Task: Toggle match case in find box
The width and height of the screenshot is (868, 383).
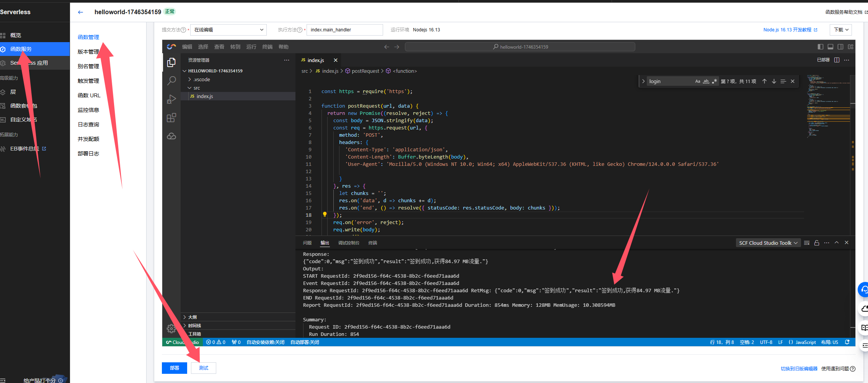Action: (697, 81)
